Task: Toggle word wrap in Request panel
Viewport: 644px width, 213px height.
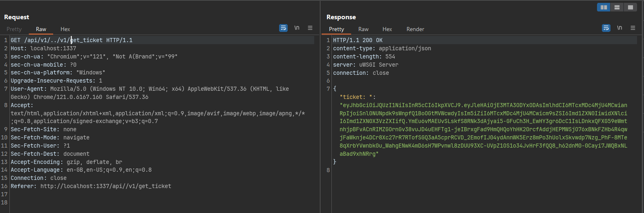Action: pyautogui.click(x=283, y=28)
